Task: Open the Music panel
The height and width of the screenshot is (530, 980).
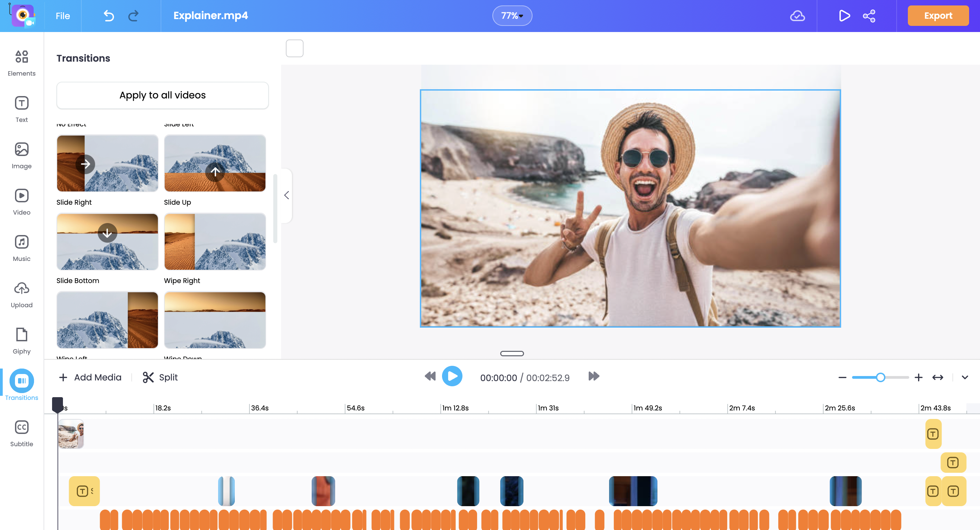Action: click(21, 247)
